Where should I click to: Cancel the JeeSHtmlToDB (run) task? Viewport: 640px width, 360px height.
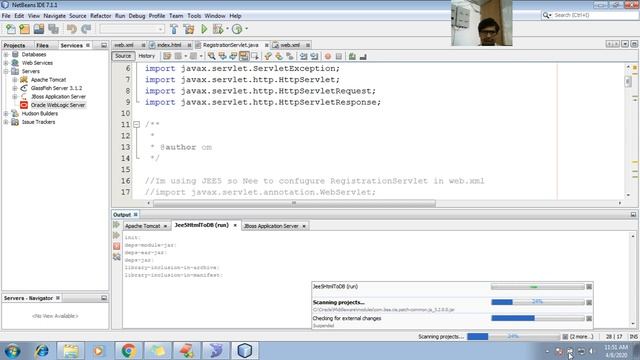(589, 287)
